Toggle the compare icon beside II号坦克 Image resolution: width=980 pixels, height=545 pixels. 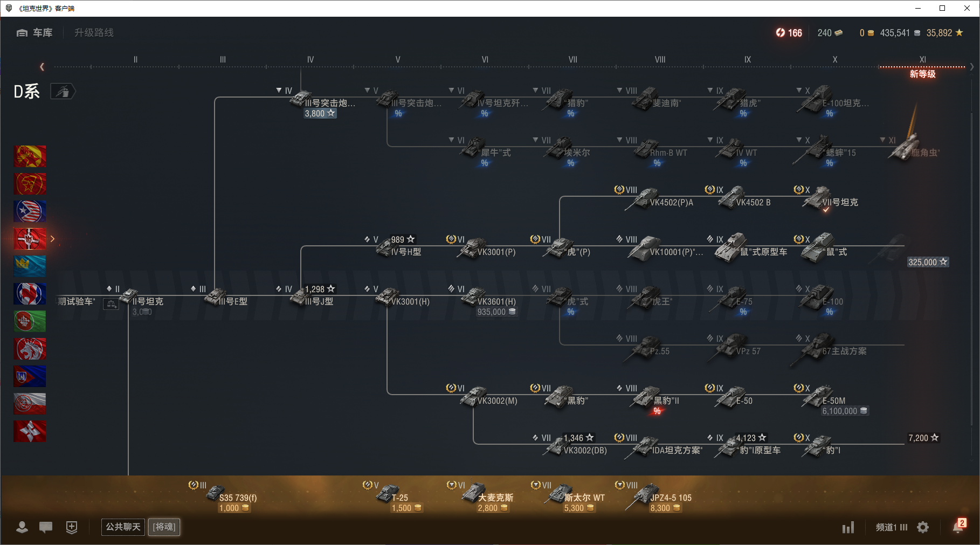[x=111, y=304]
